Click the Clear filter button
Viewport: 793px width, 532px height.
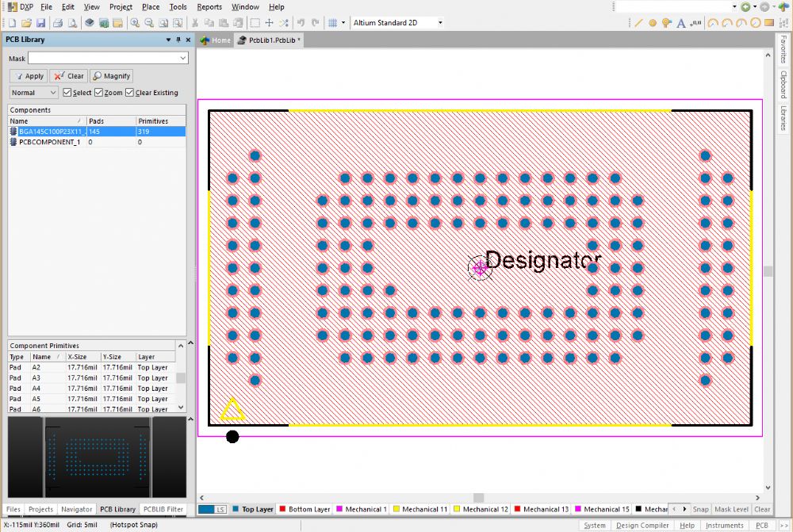69,76
